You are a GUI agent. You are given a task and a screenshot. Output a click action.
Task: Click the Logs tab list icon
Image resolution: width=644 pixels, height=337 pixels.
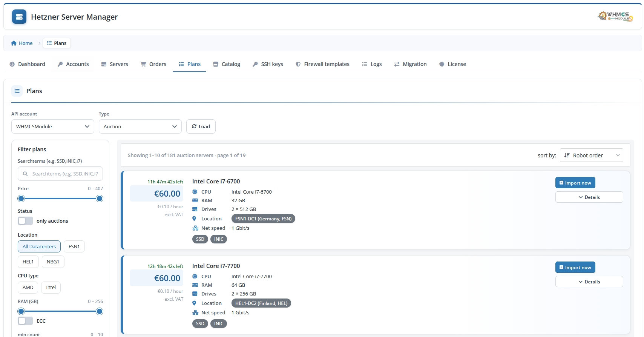[365, 64]
